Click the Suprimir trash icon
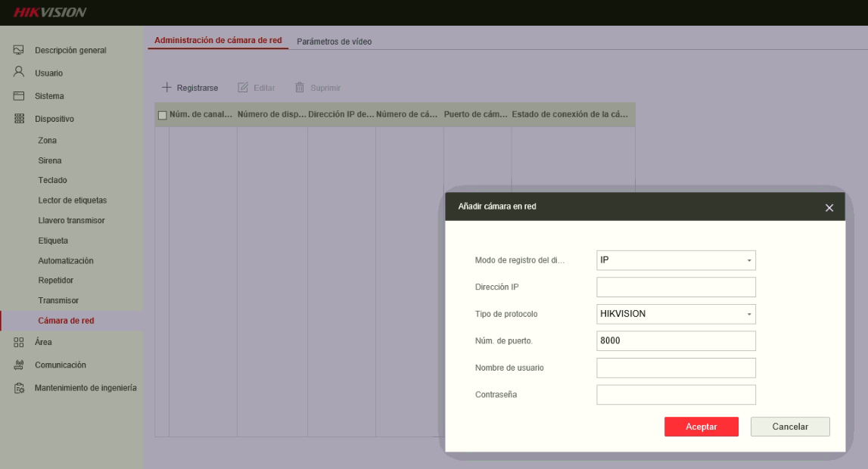This screenshot has height=469, width=868. 300,88
